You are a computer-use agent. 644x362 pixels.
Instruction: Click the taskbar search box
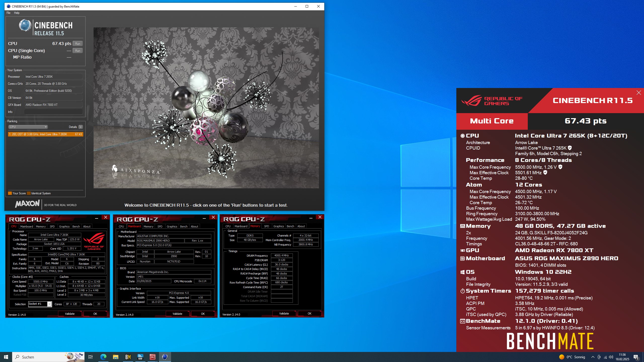[x=48, y=357]
